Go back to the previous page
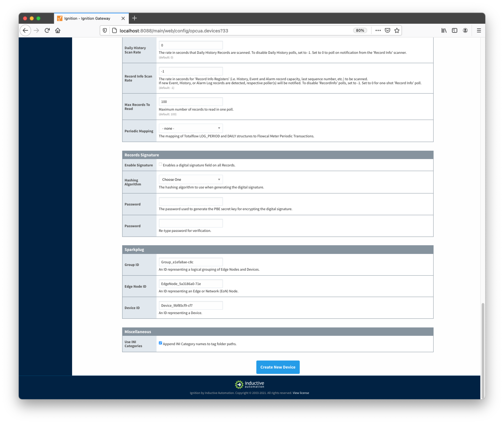Image resolution: width=504 pixels, height=424 pixels. click(26, 31)
